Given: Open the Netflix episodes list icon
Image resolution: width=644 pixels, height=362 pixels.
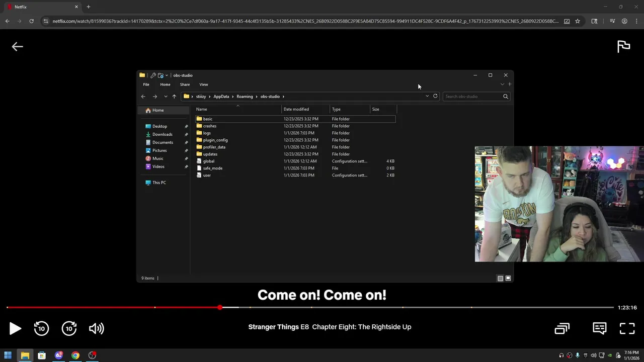Looking at the screenshot, I should [562, 328].
